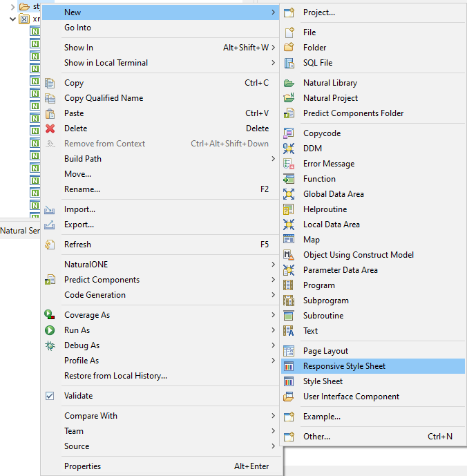Click Restore from Local History entry
467x476 pixels.
pyautogui.click(x=115, y=376)
